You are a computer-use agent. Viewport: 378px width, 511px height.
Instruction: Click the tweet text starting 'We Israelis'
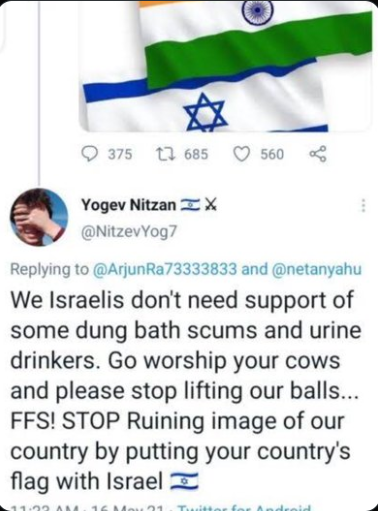click(x=185, y=390)
